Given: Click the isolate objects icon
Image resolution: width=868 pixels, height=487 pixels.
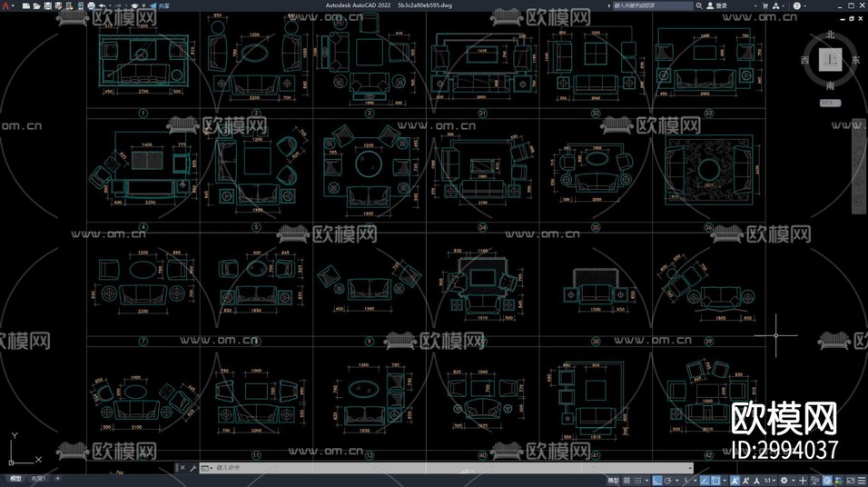Looking at the screenshot, I should (x=814, y=481).
